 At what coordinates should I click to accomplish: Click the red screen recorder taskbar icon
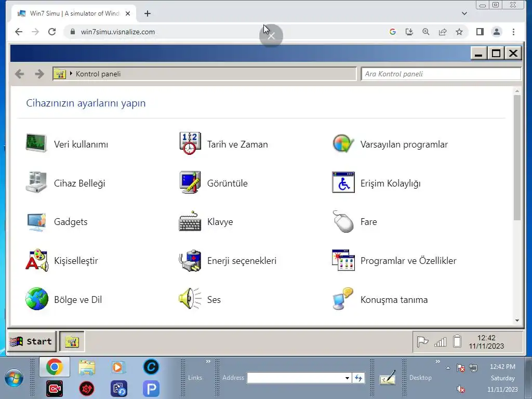click(54, 388)
